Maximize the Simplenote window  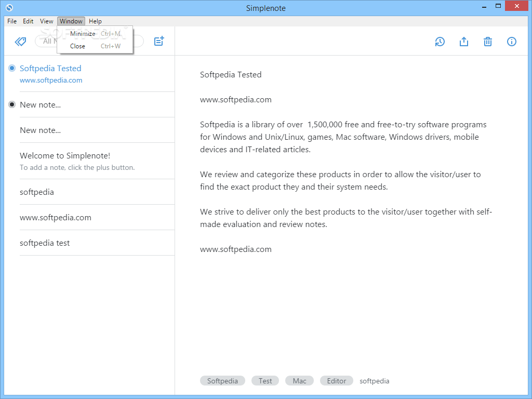(x=498, y=6)
